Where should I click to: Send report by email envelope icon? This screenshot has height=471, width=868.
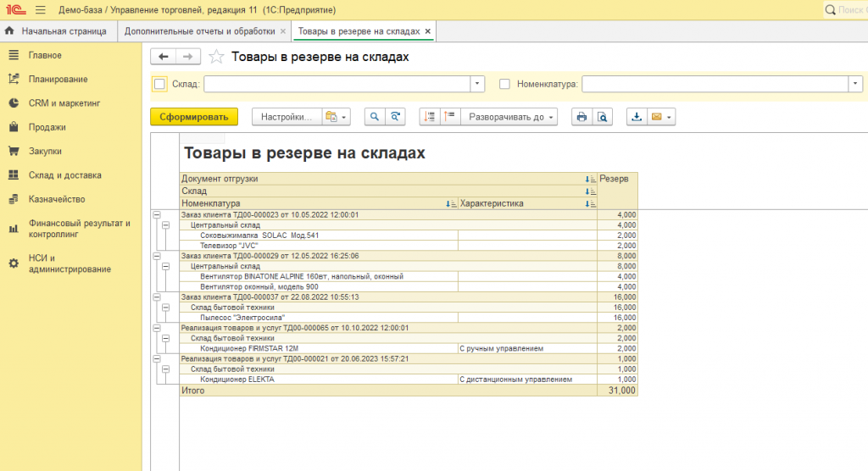point(657,117)
